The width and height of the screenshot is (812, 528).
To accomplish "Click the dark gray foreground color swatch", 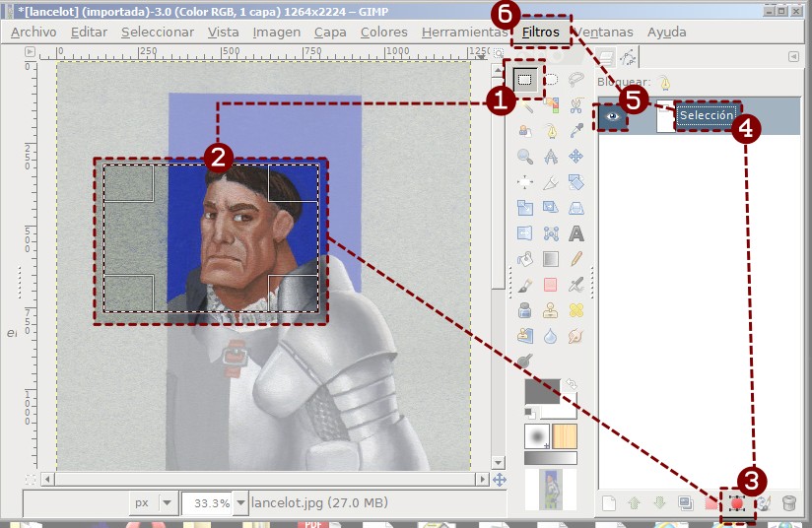I will (540, 391).
